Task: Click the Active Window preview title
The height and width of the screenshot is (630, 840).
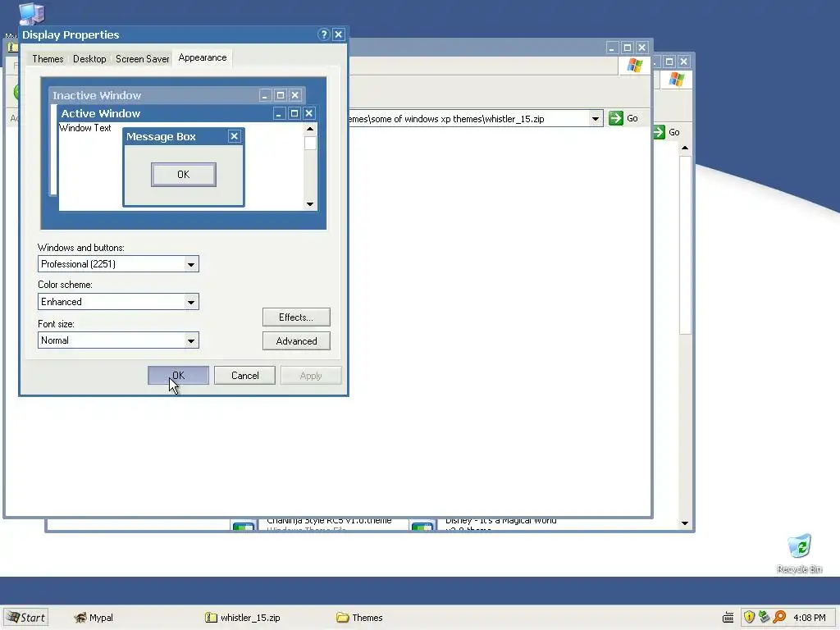Action: point(101,113)
